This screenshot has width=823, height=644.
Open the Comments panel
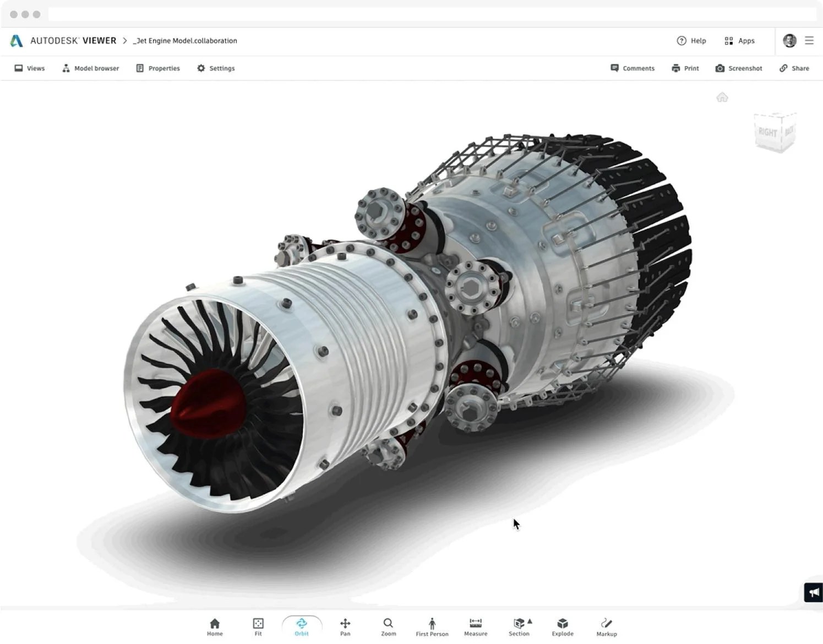(x=632, y=68)
